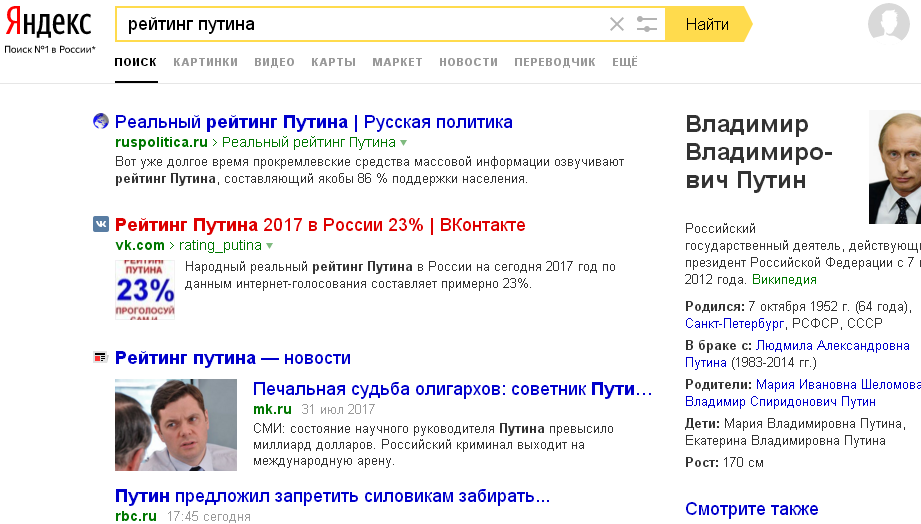The width and height of the screenshot is (921, 524).
Task: Open result Реальный рейтинг Путина | Русская политика
Action: point(314,122)
